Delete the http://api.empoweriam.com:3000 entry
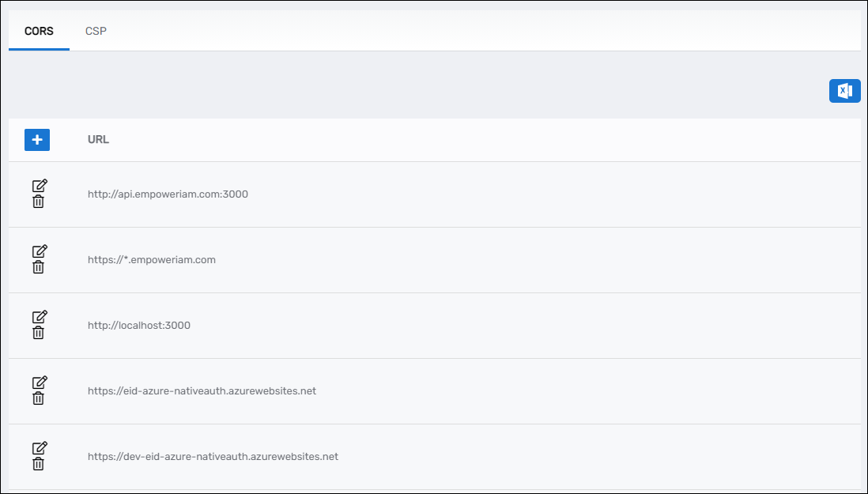Viewport: 868px width, 494px height. [38, 202]
